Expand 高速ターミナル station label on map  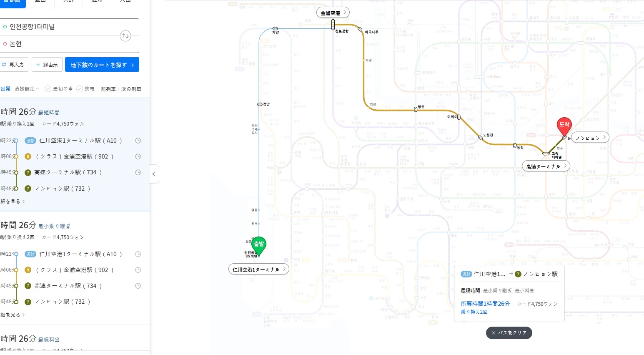546,166
